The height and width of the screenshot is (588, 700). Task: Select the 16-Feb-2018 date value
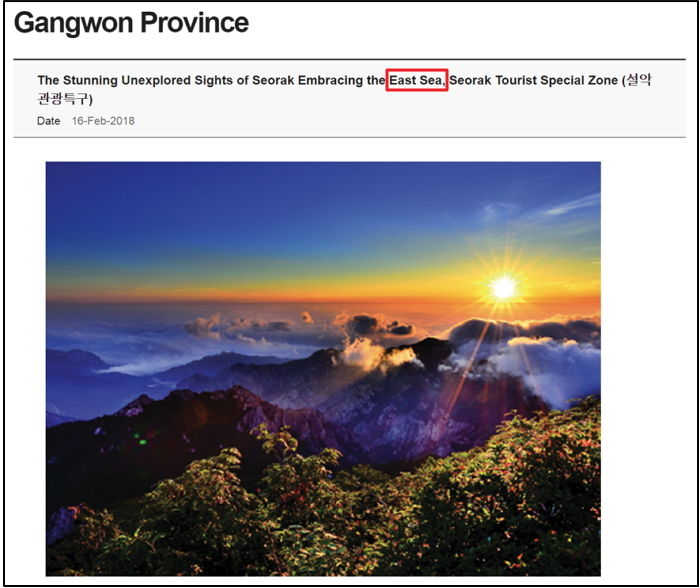(x=103, y=121)
